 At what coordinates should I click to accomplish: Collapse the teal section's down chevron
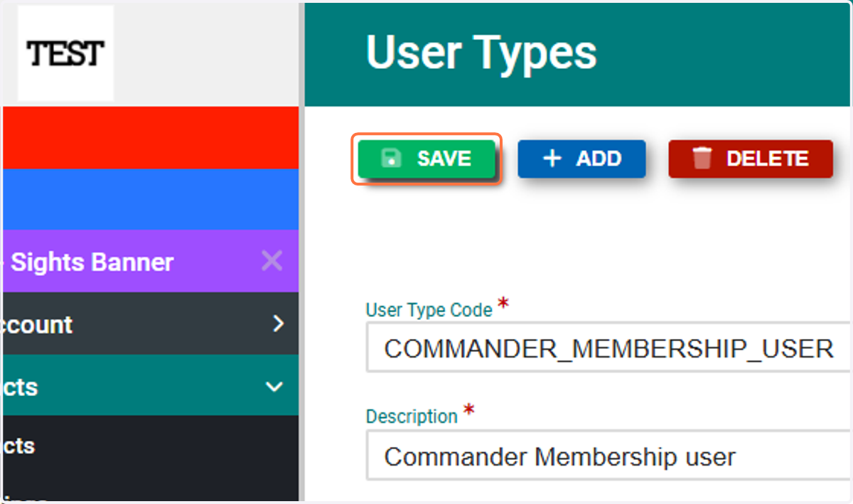(274, 387)
